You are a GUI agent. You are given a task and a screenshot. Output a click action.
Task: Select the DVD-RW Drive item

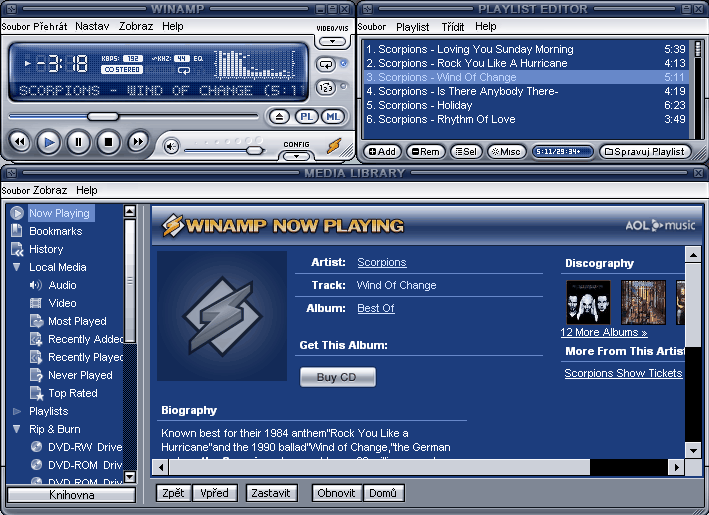coord(85,447)
